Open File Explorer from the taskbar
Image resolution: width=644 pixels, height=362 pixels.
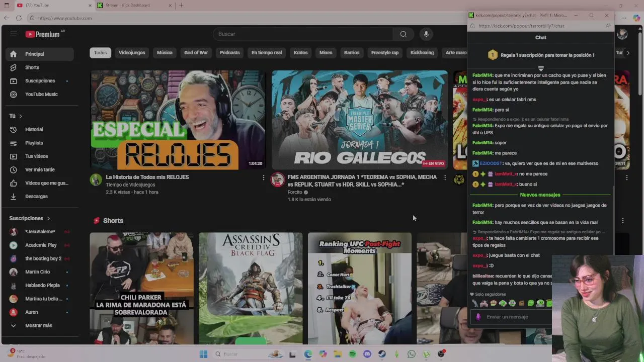tap(338, 354)
